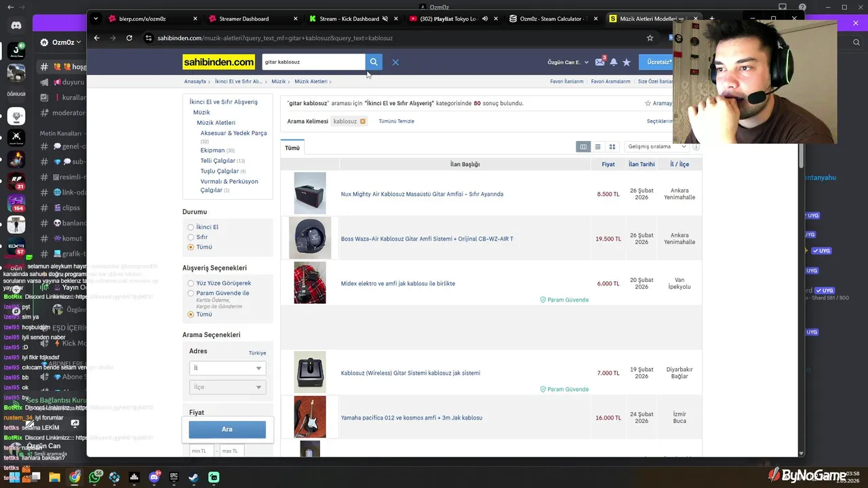Viewport: 868px width, 488px height.
Task: Open 'Boss Waza-Air Kablosuz Gitar' listing
Action: [x=427, y=239]
